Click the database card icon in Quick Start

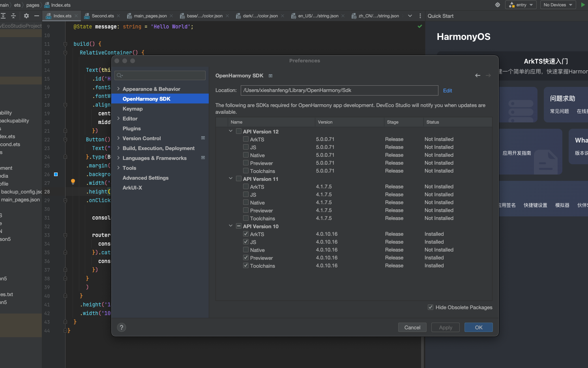coord(521,111)
